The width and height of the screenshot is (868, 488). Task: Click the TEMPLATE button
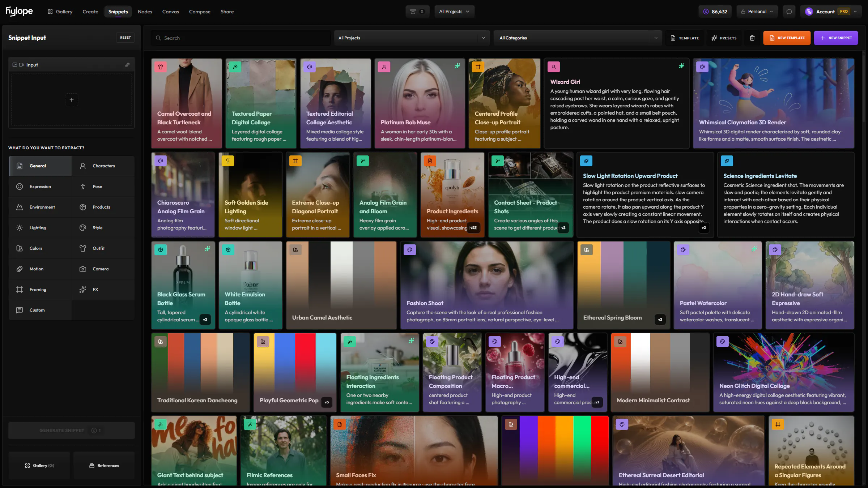tap(685, 38)
